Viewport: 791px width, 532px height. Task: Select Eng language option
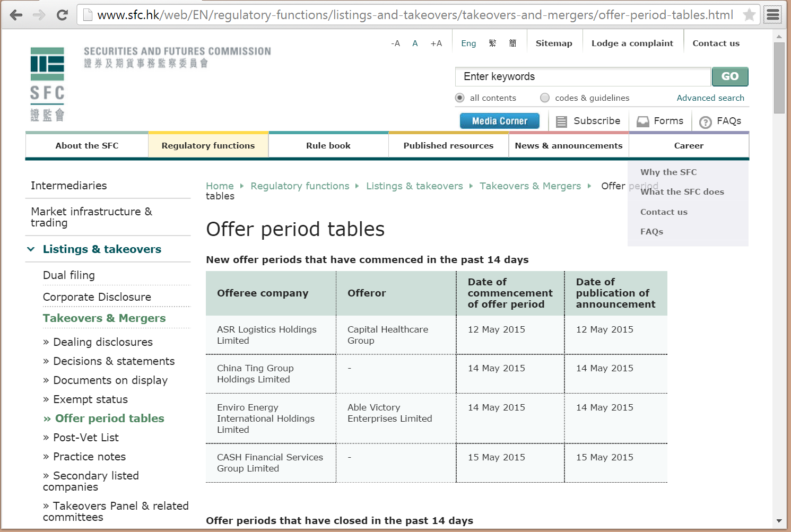coord(468,43)
